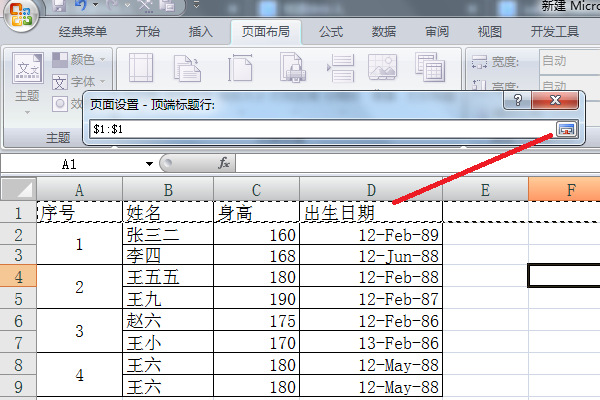Click cell containing 李四
Screen dimensions: 600x400
168,255
